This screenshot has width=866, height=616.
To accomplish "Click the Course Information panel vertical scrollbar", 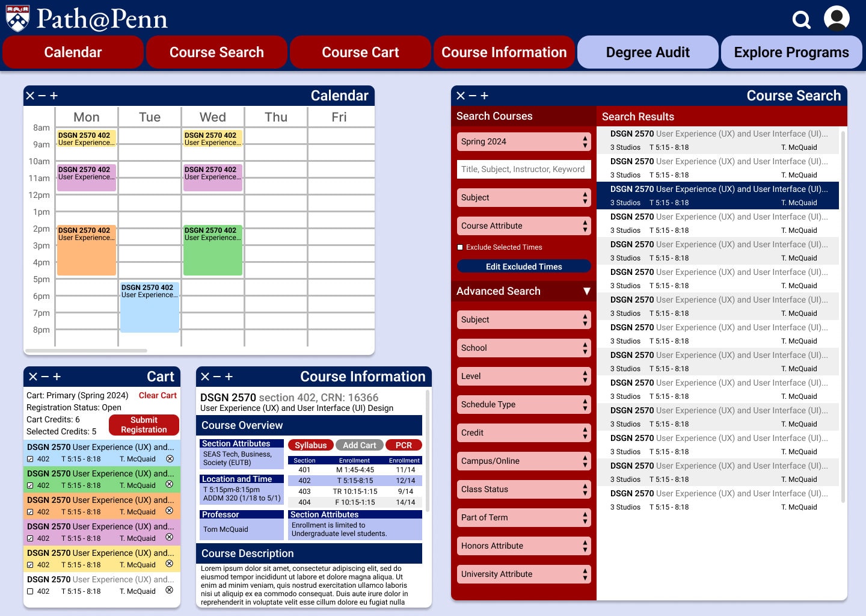I will pos(428,450).
